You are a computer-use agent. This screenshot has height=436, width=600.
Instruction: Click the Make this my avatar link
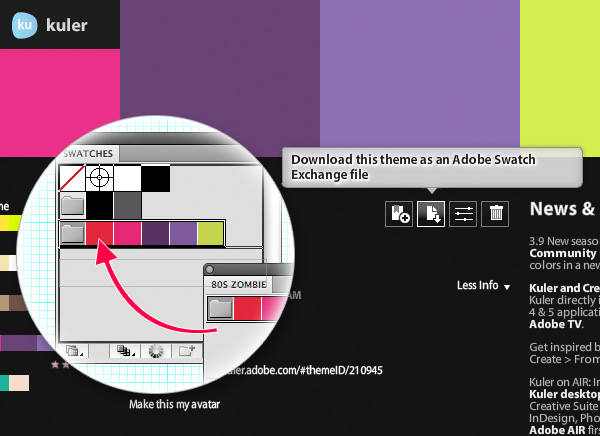[175, 405]
